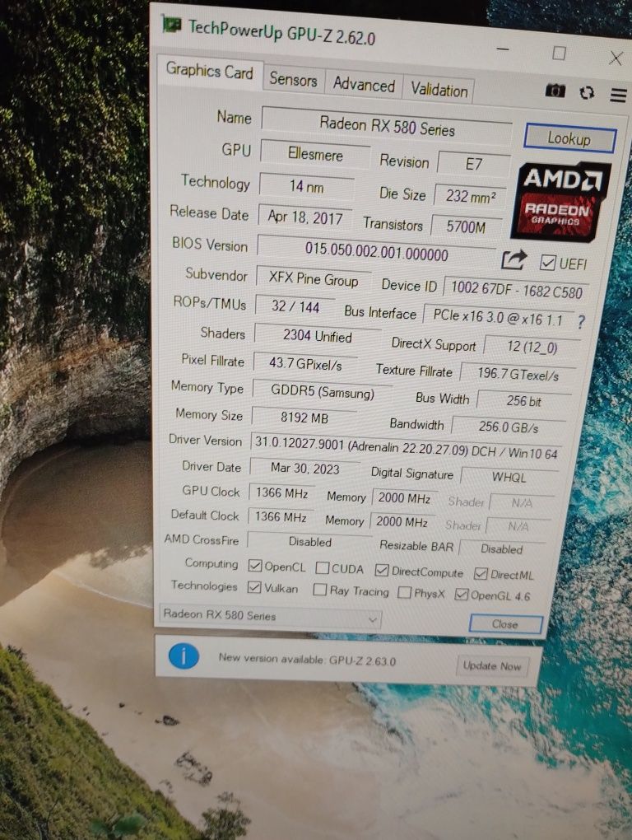Toggle the DirectCompute checkbox
632x840 pixels.
pyautogui.click(x=381, y=571)
